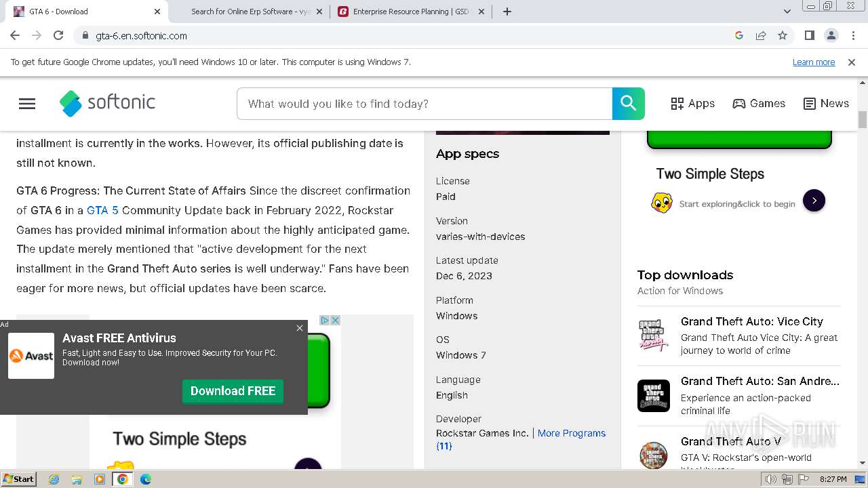The height and width of the screenshot is (488, 868).
Task: Click the More Programs link
Action: [x=572, y=433]
